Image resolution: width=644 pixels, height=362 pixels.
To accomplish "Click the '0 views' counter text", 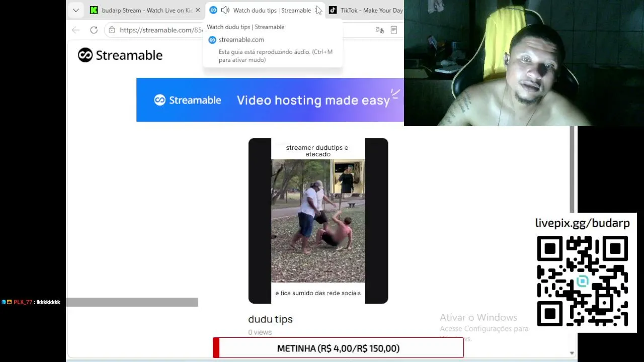I will pyautogui.click(x=260, y=332).
